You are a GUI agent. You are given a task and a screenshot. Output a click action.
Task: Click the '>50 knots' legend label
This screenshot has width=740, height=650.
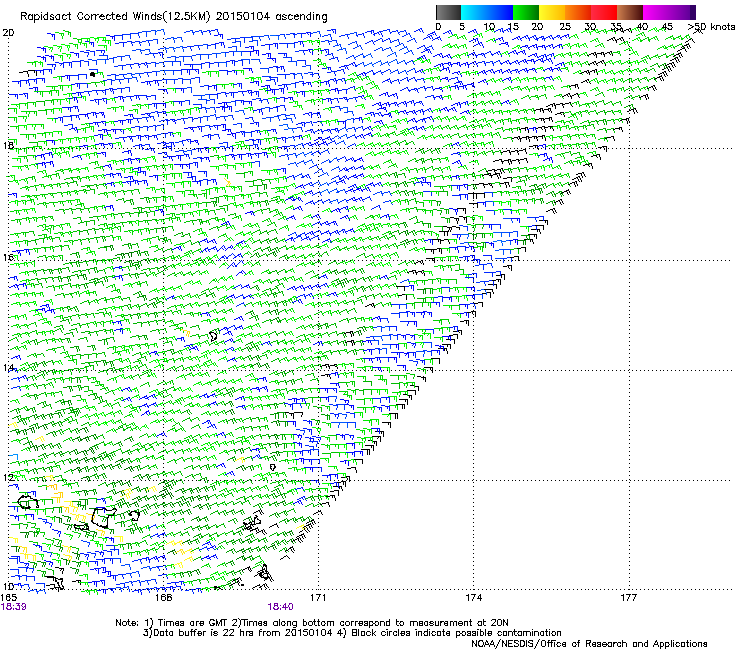click(x=711, y=26)
